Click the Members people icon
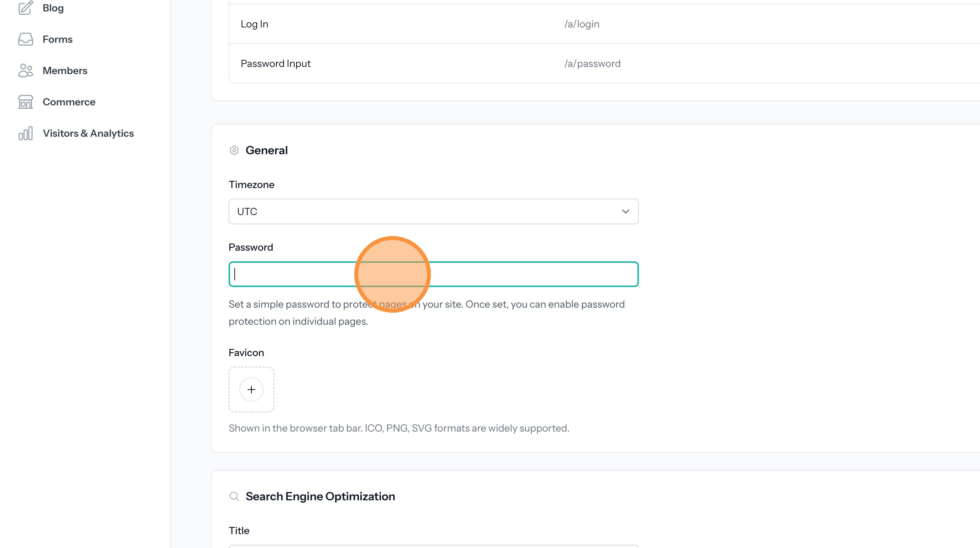Screen dimensions: 980x548 tap(26, 71)
